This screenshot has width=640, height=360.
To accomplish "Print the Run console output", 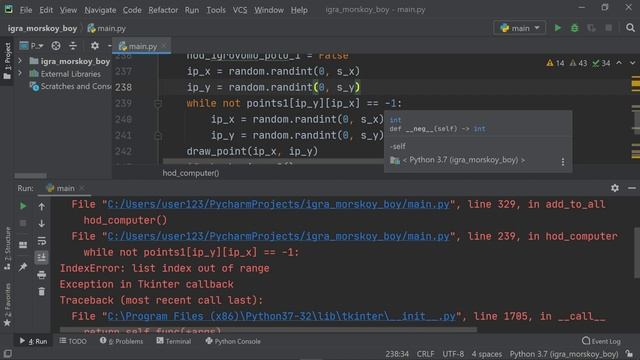I will tap(42, 275).
